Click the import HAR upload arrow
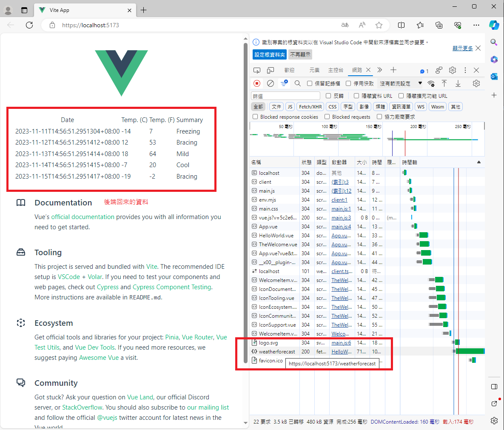504x430 pixels. (444, 83)
